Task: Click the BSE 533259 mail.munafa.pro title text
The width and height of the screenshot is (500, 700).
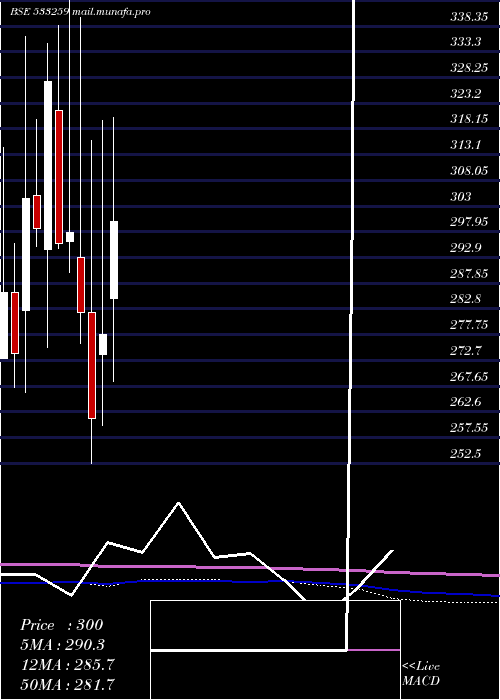Action: [x=80, y=12]
